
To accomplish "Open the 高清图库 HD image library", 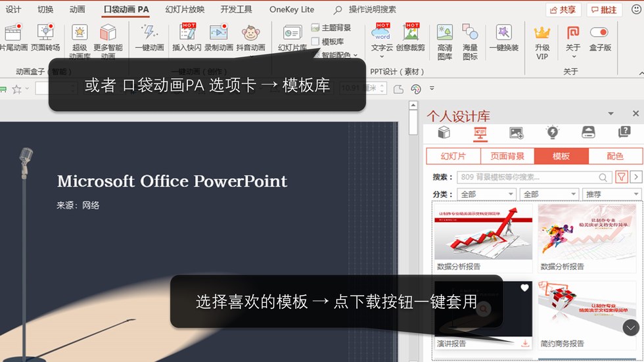I will click(x=445, y=37).
